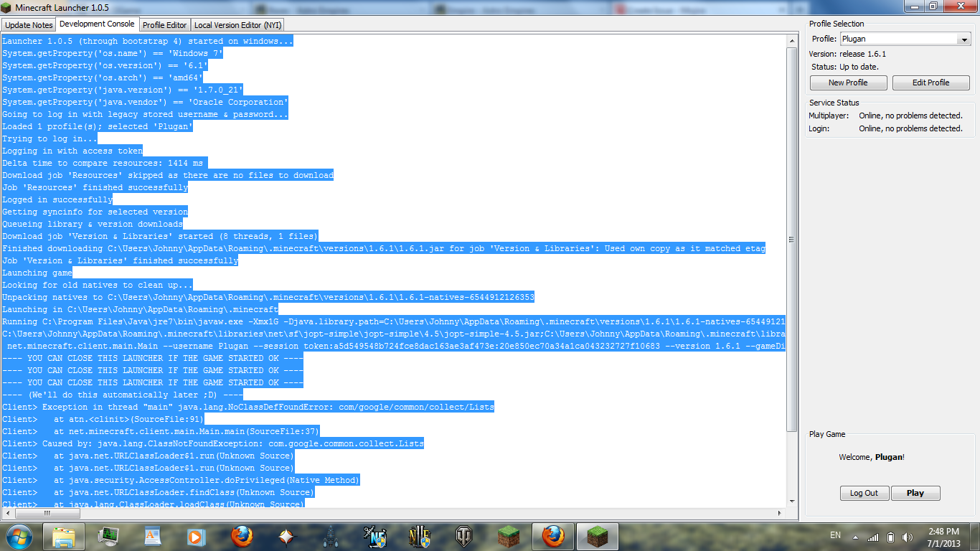Click the '(We'll do this automatically later ;D)' line
This screenshot has width=980, height=551.
(123, 395)
